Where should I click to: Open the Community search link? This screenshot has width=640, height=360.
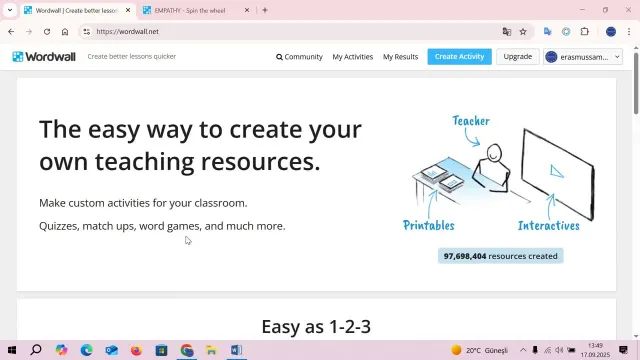pyautogui.click(x=299, y=57)
